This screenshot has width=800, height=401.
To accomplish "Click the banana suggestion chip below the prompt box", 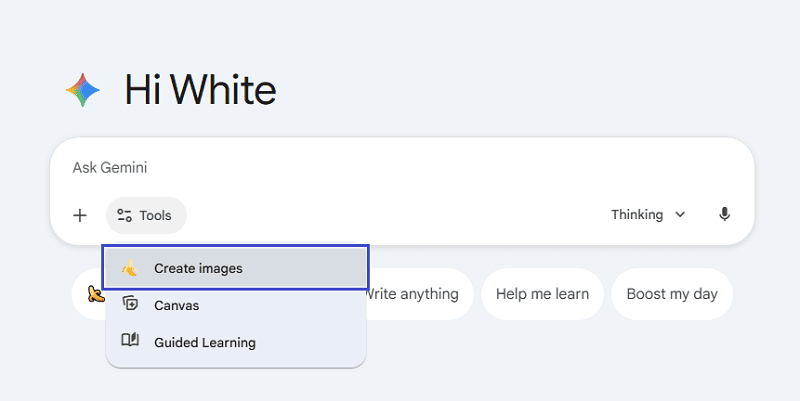I will click(90, 294).
